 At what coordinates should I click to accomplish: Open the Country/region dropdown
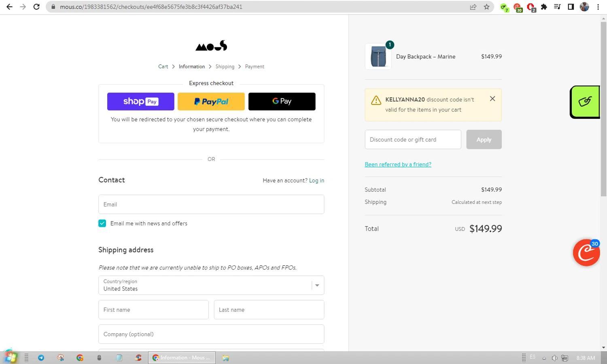[317, 285]
